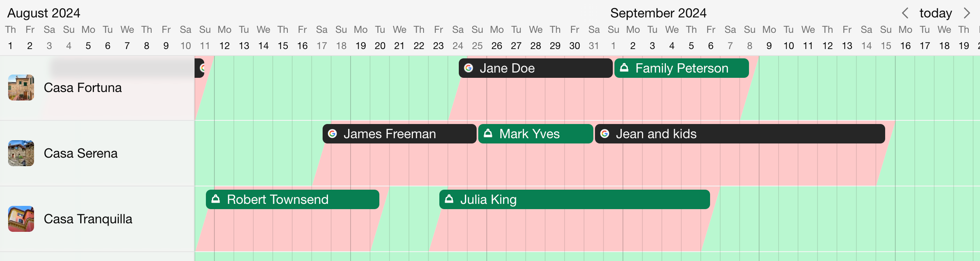Open the Julia King reservation bar
The height and width of the screenshot is (261, 980).
coord(575,199)
